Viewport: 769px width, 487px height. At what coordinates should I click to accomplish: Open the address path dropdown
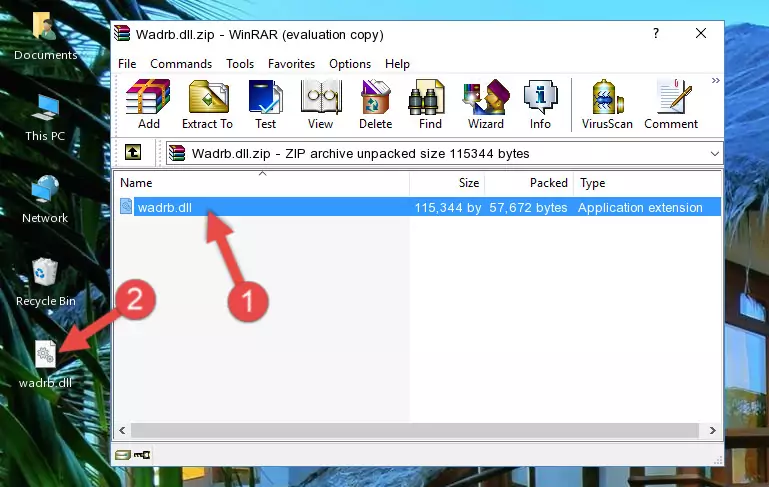tap(715, 154)
